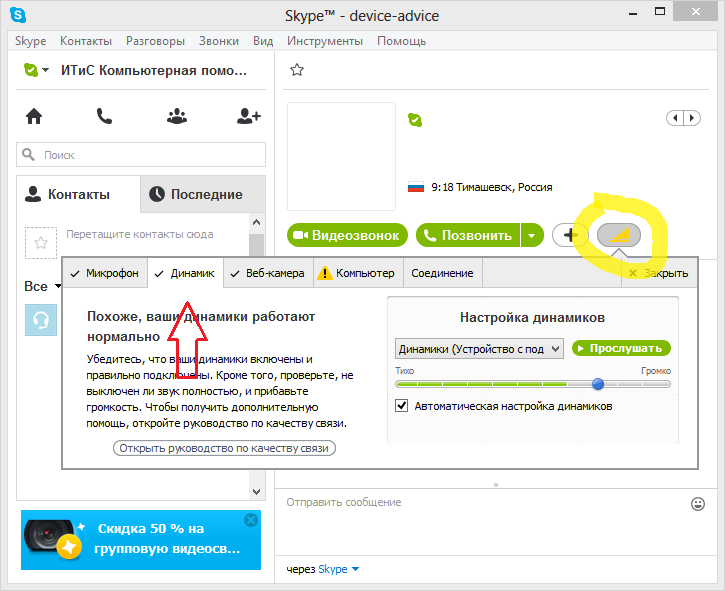The height and width of the screenshot is (591, 725).
Task: Click the speaker volume slider handle
Action: pyautogui.click(x=598, y=384)
